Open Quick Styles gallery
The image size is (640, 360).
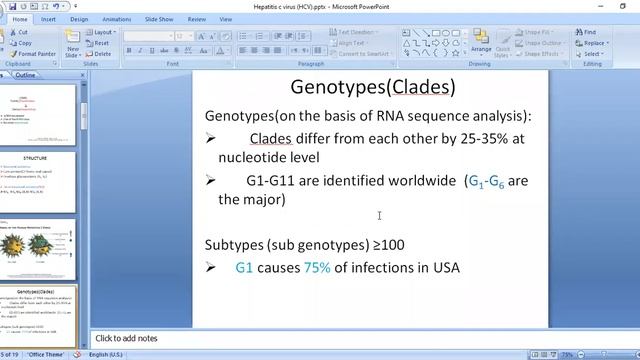[503, 43]
